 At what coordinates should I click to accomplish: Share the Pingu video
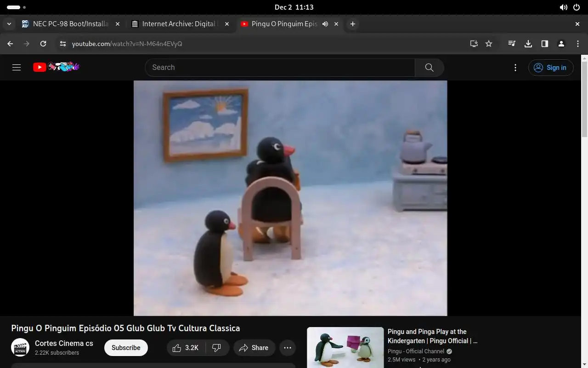click(x=254, y=348)
